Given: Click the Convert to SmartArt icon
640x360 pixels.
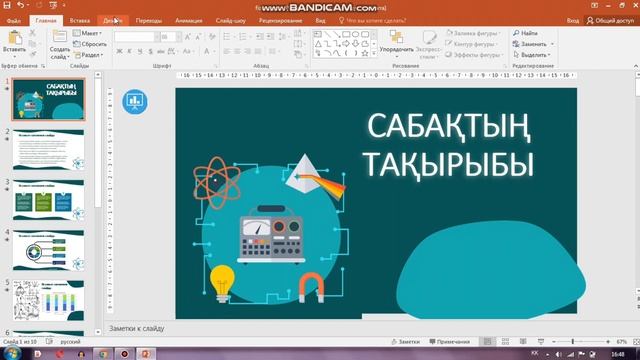Looking at the screenshot, I should (x=298, y=54).
